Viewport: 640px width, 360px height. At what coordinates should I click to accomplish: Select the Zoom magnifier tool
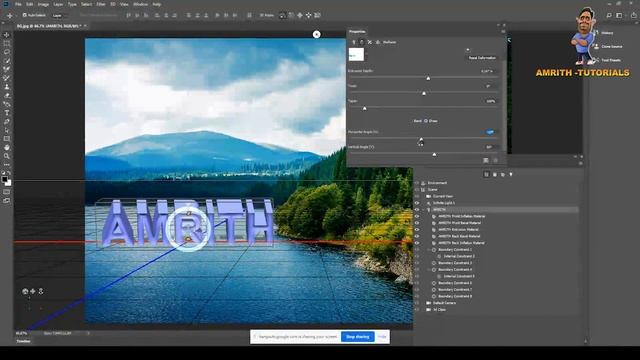(x=7, y=156)
